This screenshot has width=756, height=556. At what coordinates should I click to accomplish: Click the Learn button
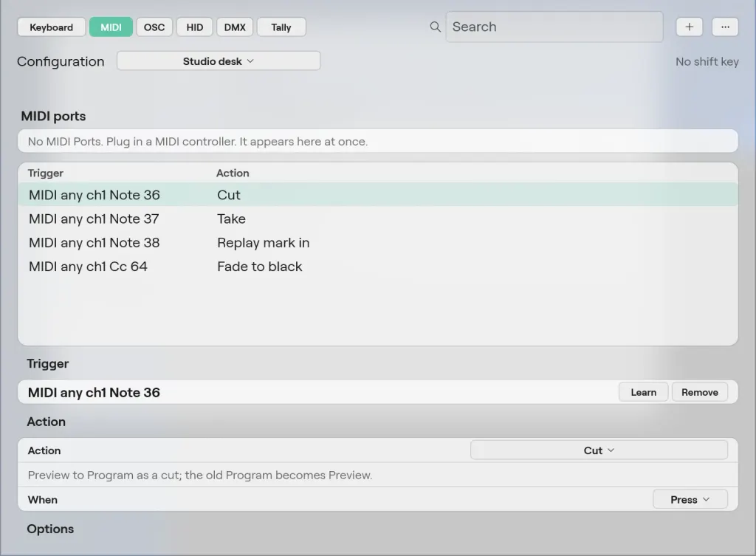coord(643,393)
